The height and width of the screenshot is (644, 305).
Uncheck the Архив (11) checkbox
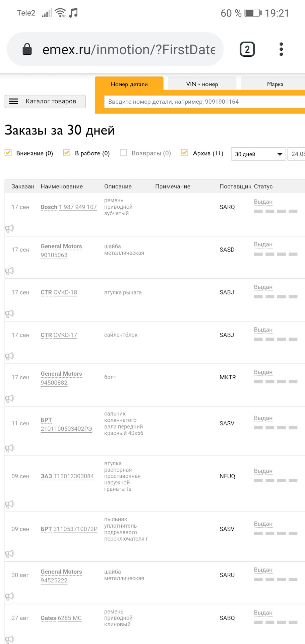184,153
